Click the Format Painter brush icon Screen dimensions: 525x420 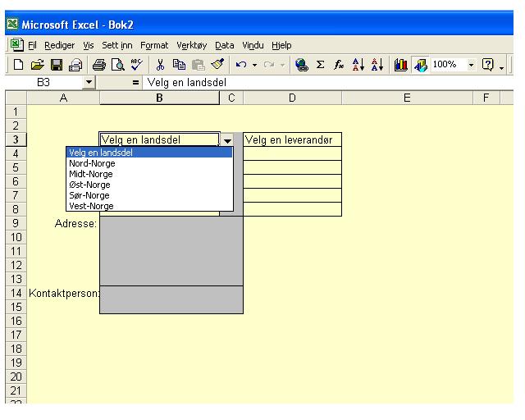[194, 64]
